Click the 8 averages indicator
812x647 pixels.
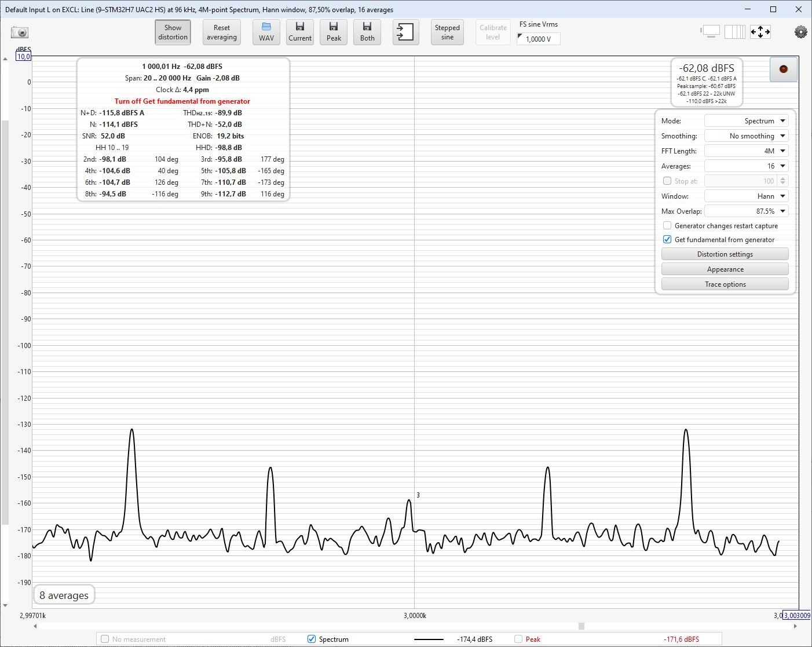(x=64, y=595)
